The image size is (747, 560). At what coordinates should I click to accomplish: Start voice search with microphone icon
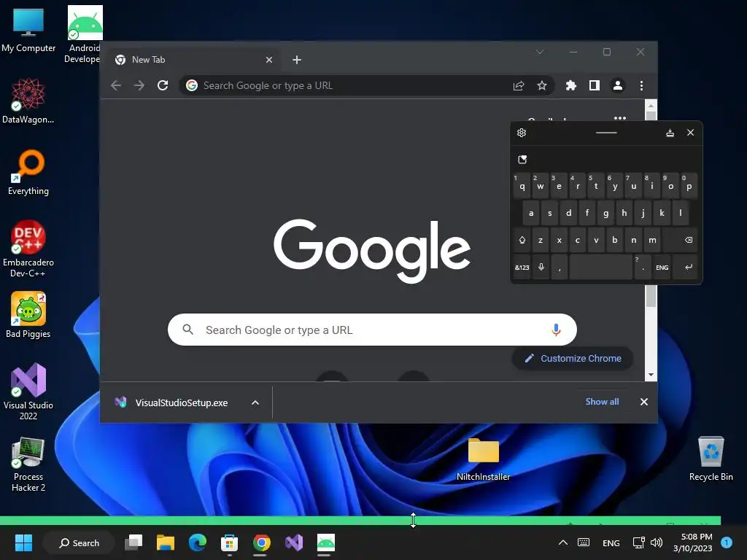[x=556, y=330]
